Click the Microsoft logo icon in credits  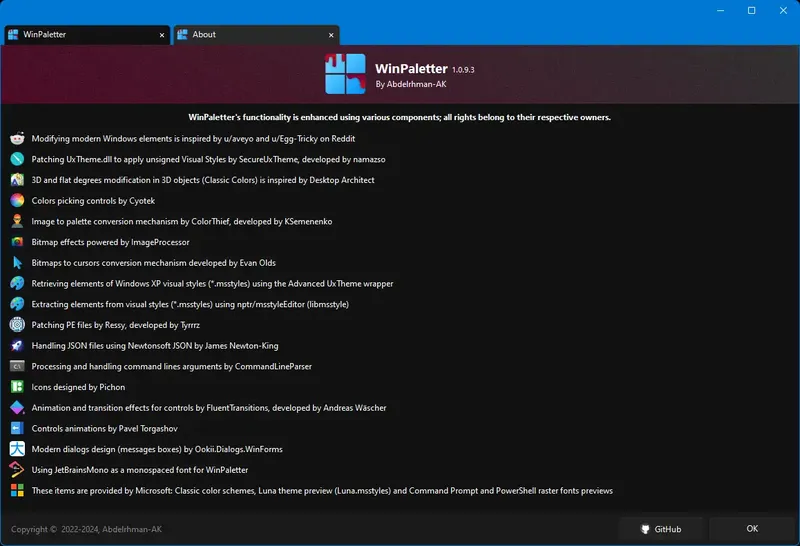pyautogui.click(x=17, y=490)
